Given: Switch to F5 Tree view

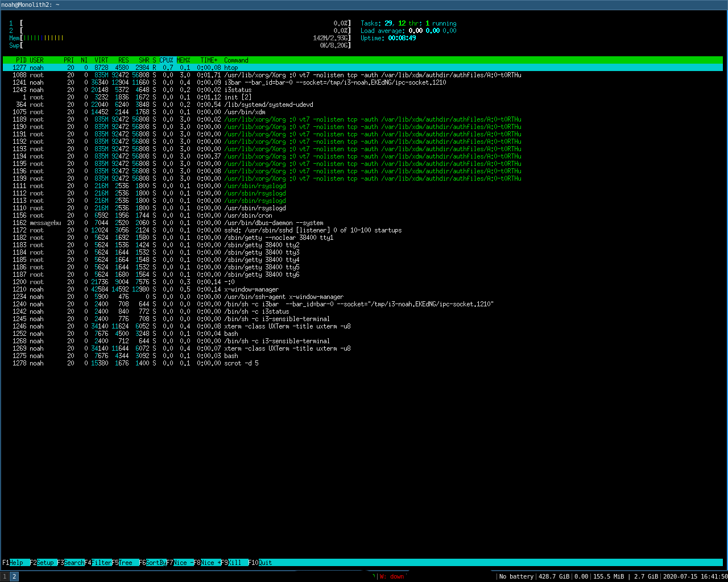Looking at the screenshot, I should click(x=125, y=563).
